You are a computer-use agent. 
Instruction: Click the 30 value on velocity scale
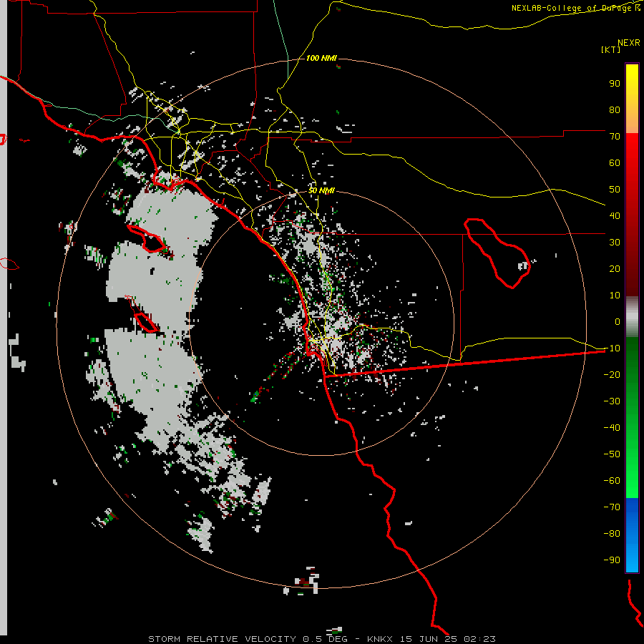point(615,243)
